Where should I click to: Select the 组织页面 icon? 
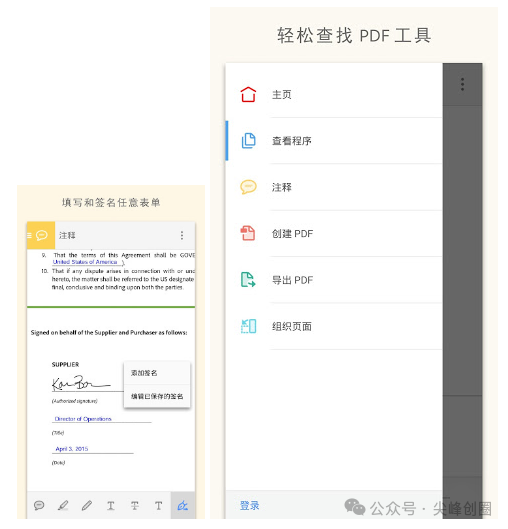click(x=248, y=326)
